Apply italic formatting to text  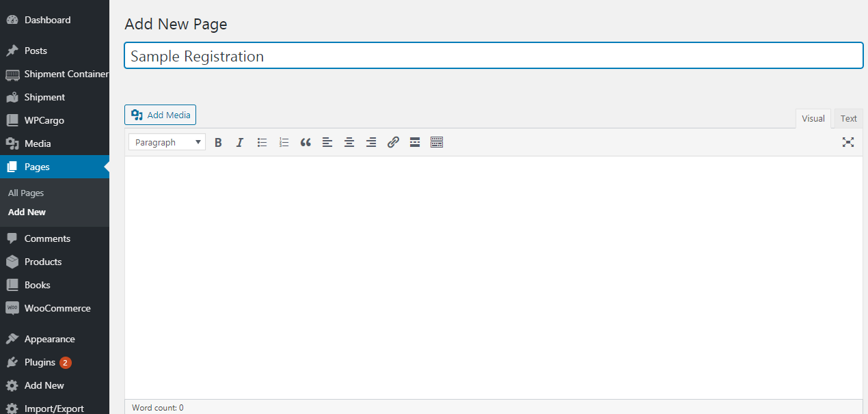240,142
